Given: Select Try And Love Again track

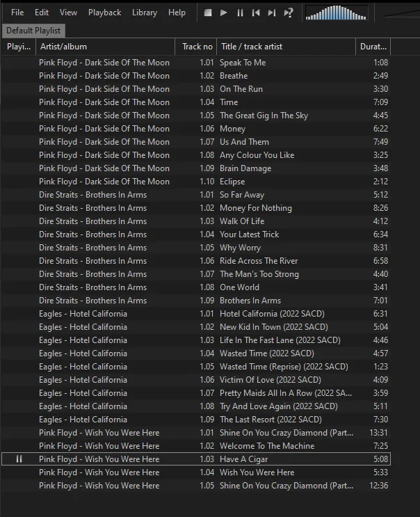Looking at the screenshot, I should click(x=196, y=406).
